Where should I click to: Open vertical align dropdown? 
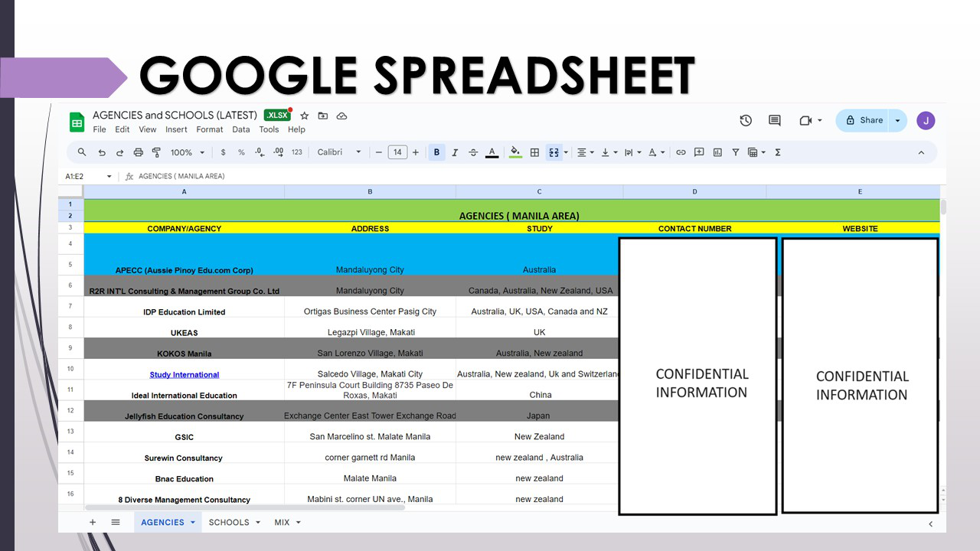click(x=609, y=152)
